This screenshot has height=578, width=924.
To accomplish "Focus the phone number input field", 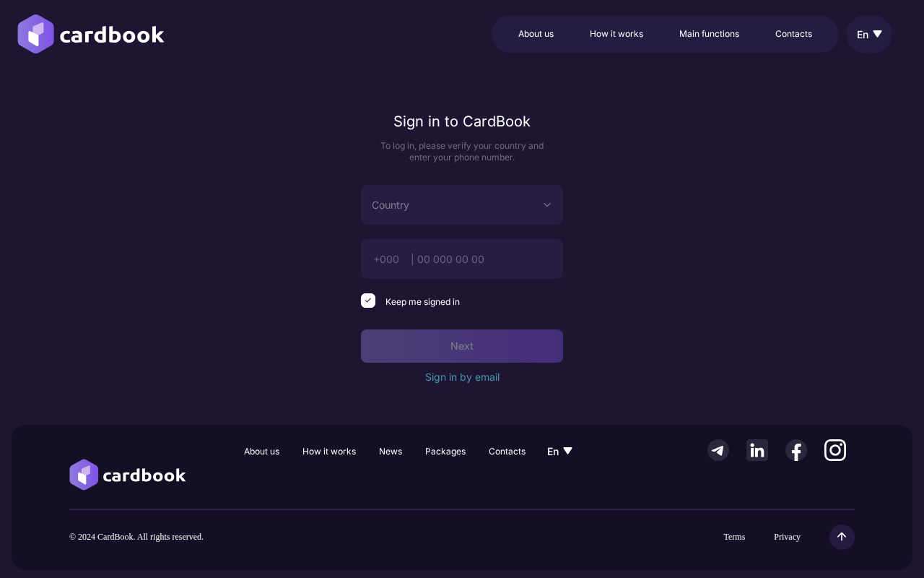I will [484, 259].
